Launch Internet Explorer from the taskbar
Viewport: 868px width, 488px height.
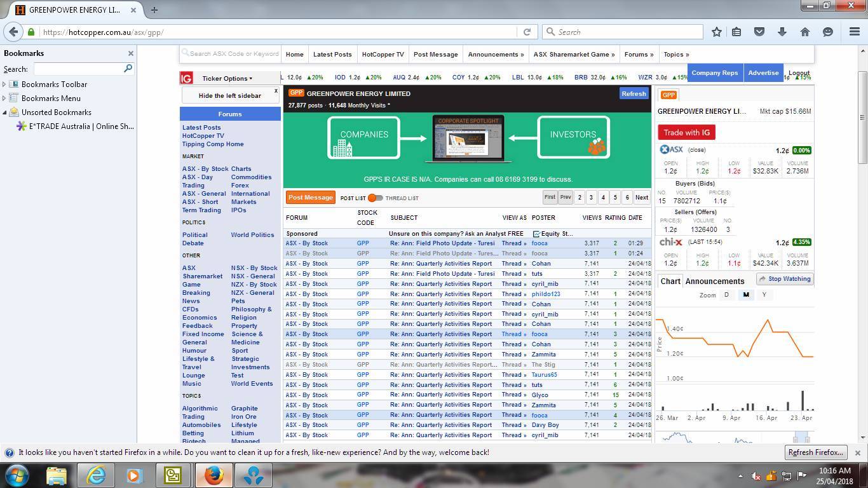(x=96, y=475)
